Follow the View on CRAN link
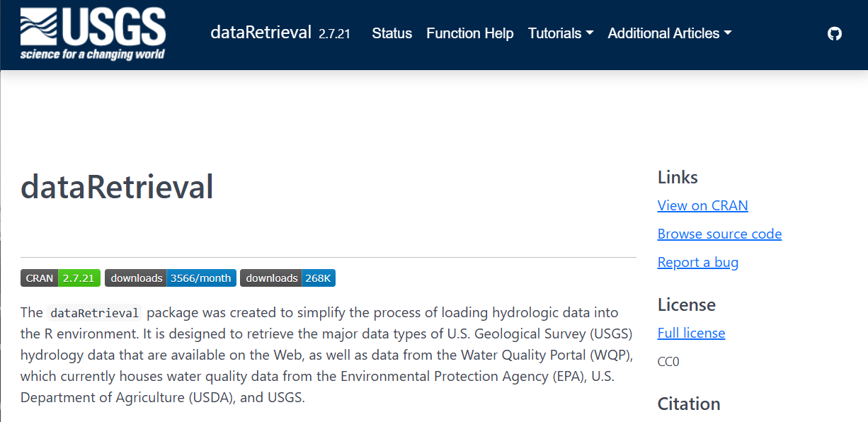This screenshot has height=422, width=868. tap(702, 205)
